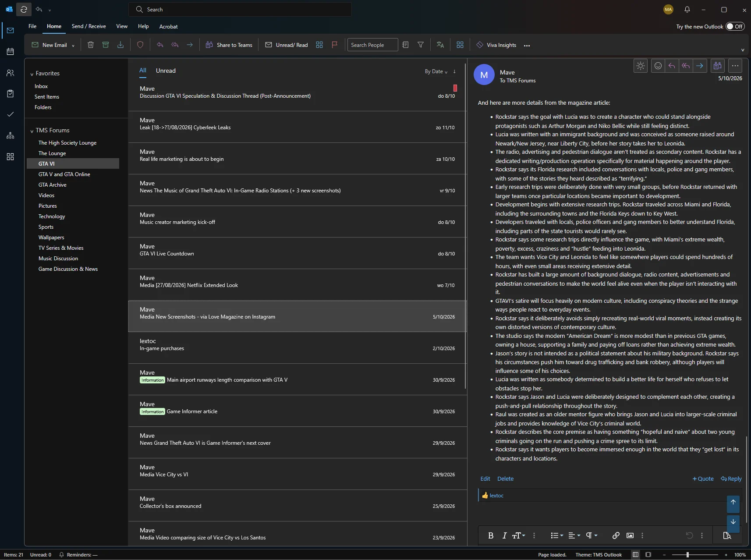Image resolution: width=751 pixels, height=560 pixels.
Task: Toggle sort direction arrow next to By Date
Action: tap(454, 71)
